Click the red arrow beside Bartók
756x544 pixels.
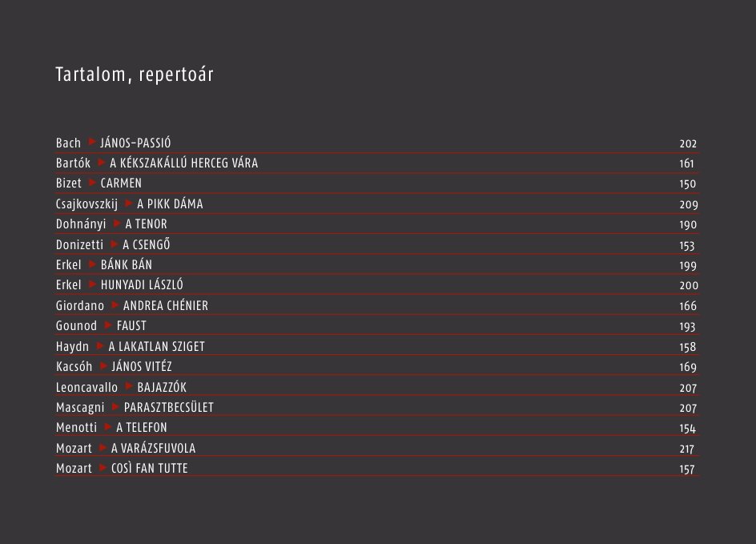pyautogui.click(x=102, y=162)
